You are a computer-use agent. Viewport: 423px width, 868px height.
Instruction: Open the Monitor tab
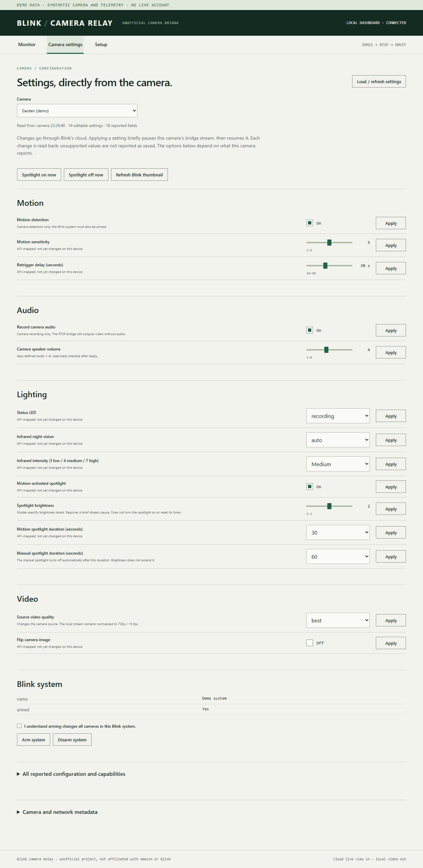point(27,44)
